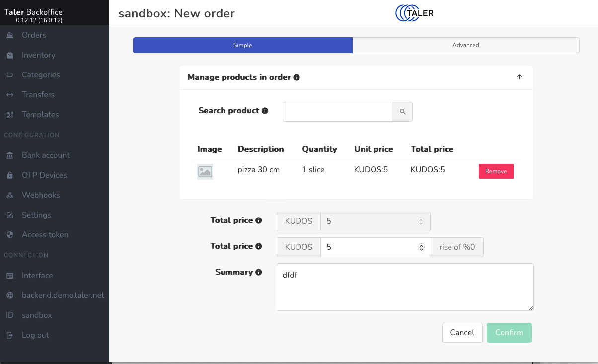This screenshot has width=598, height=364.
Task: Focus the Search product text field
Action: point(338,112)
